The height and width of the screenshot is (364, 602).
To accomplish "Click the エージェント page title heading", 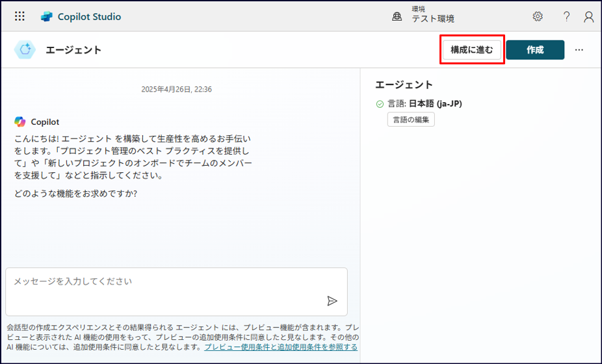I will (73, 50).
